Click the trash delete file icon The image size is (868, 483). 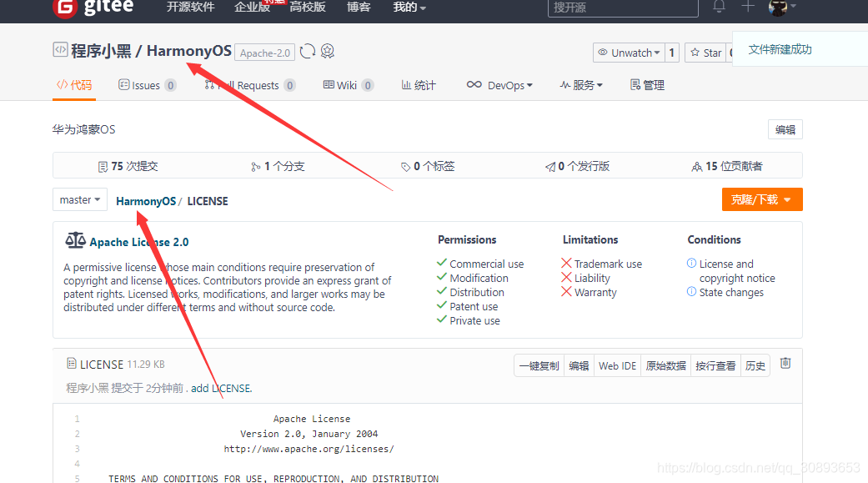point(785,364)
